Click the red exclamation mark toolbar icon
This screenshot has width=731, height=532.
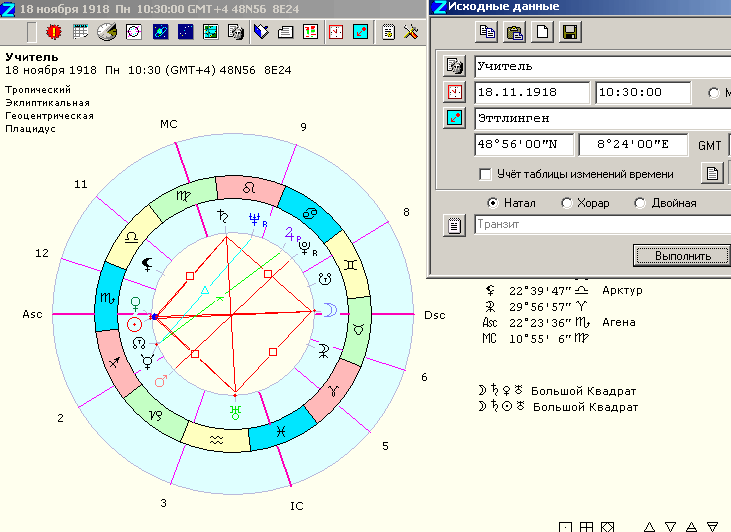pos(54,32)
